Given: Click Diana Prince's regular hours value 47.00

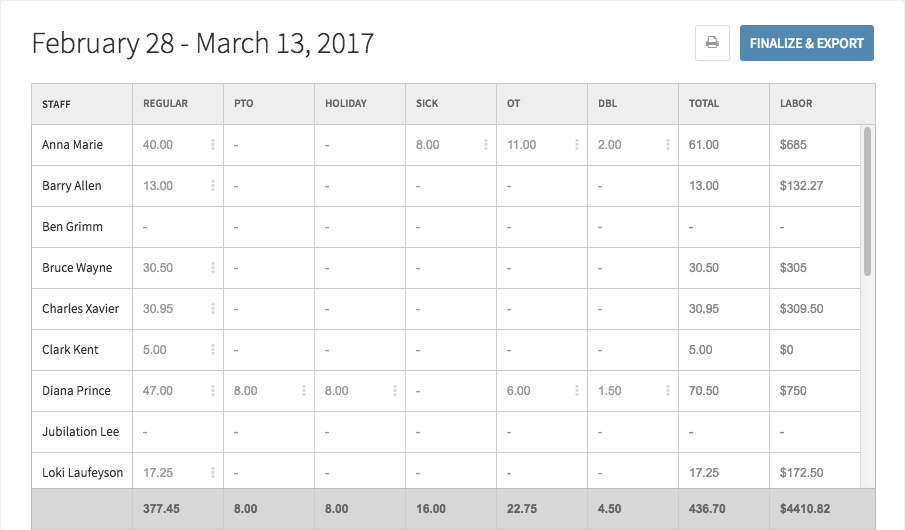Looking at the screenshot, I should coord(158,391).
